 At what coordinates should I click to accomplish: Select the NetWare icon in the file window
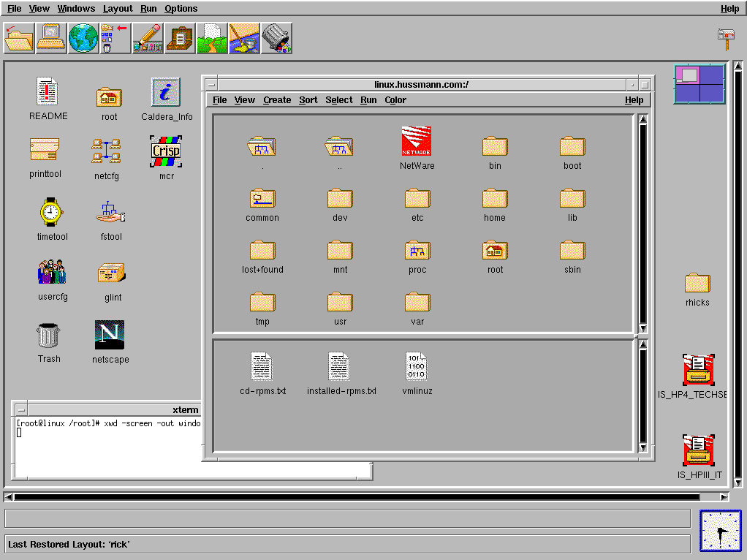(416, 142)
